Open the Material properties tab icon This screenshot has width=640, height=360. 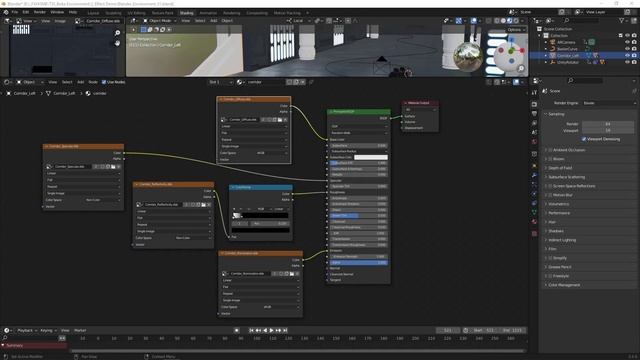534,222
